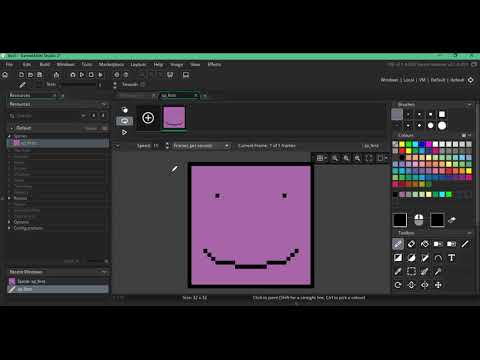Screen dimensions: 480x360
Task: Click the Home start page icon
Action: point(5,75)
